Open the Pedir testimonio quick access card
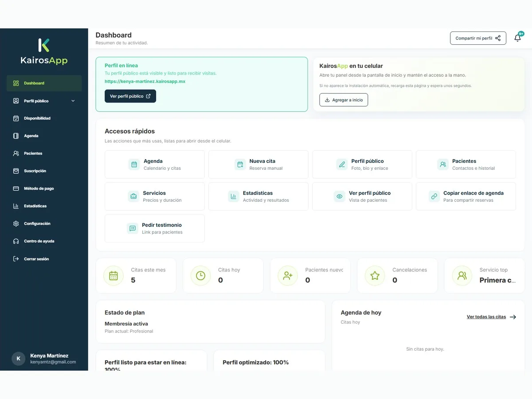 point(155,228)
